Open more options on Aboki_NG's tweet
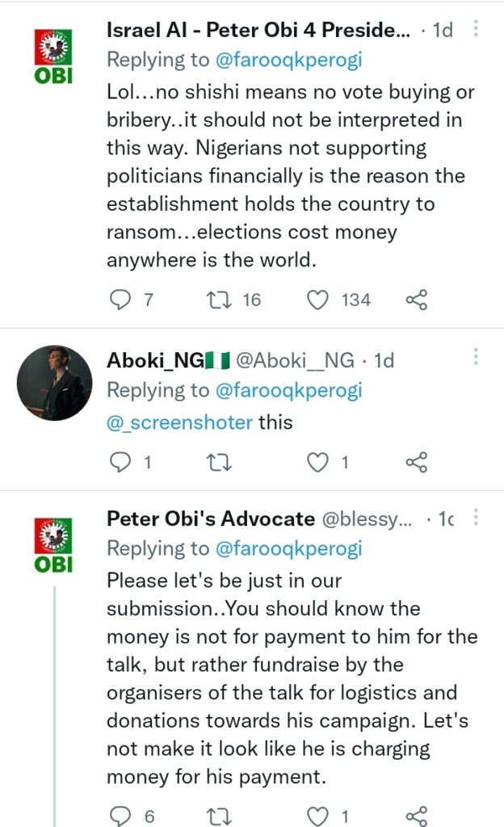This screenshot has height=827, width=504. click(476, 357)
